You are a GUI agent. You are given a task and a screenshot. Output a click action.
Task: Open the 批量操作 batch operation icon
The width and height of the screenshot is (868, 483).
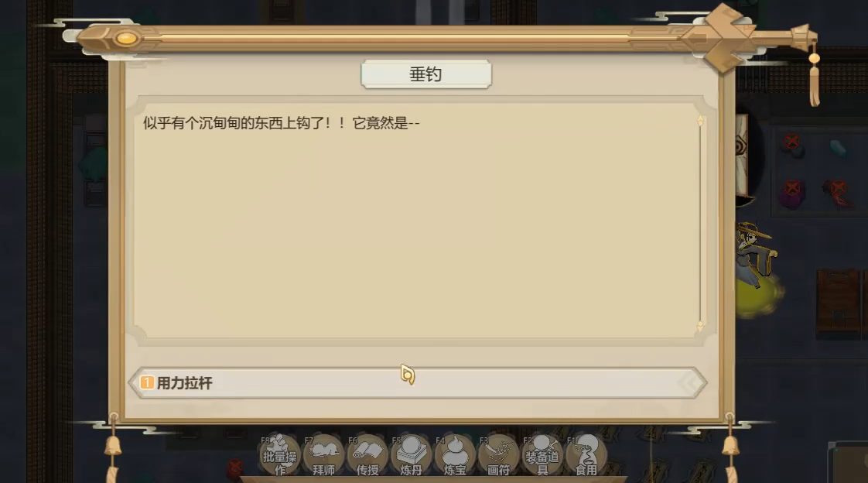279,455
